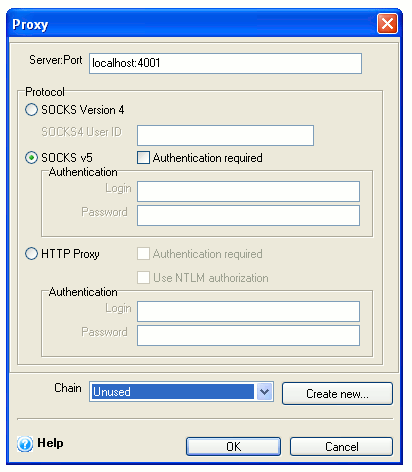Screen dimensions: 412x472
Task: Open the Help link text
Action: (50, 443)
